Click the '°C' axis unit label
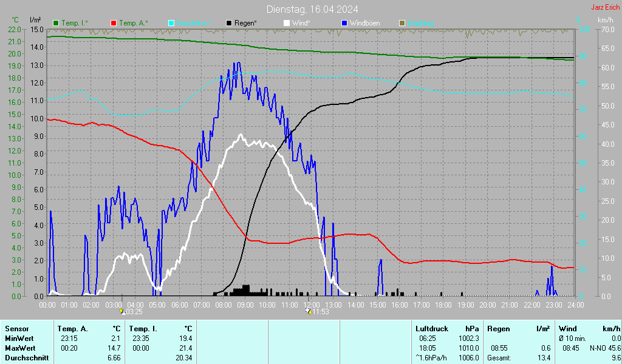622x364 pixels. (15, 20)
